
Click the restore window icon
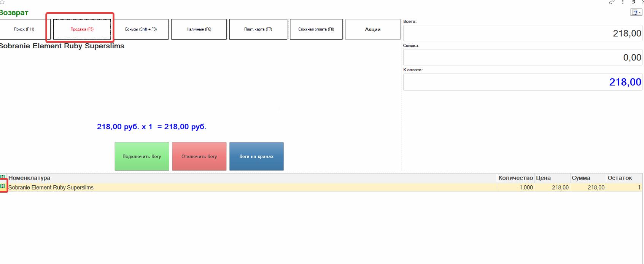pyautogui.click(x=633, y=2)
